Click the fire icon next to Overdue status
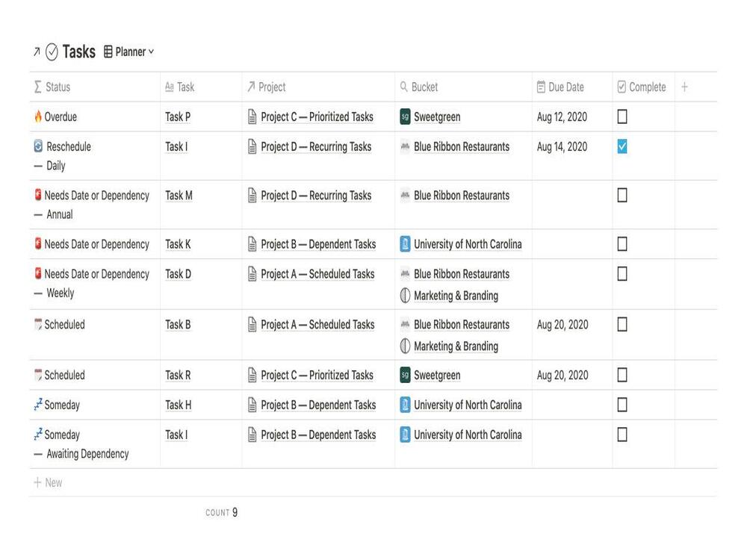747x560 pixels. point(38,116)
